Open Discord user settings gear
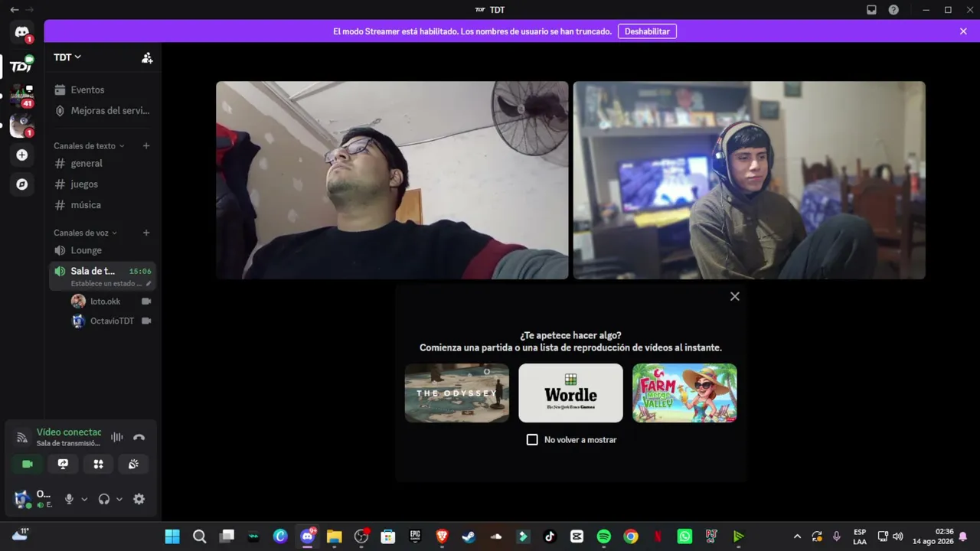Screen dimensions: 980x551 coord(139,499)
